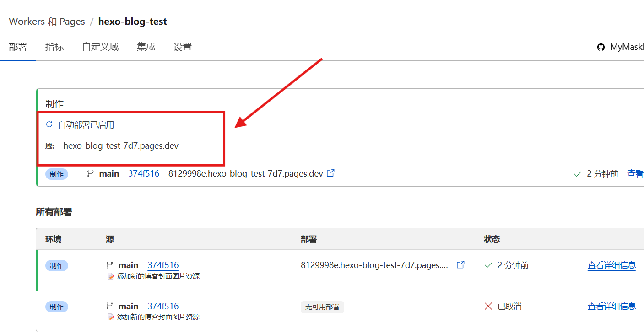Click 制作 badge in production card
Viewport: 644px width, 334px height.
tap(57, 174)
